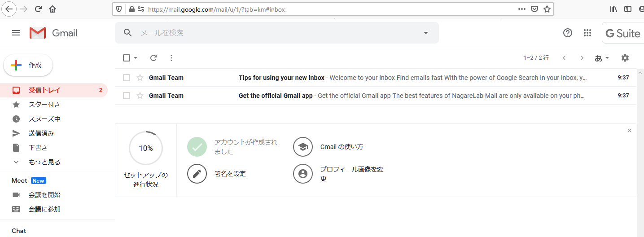The image size is (644, 237).
Task: Click the Meet 'New' badge
Action: click(x=39, y=180)
